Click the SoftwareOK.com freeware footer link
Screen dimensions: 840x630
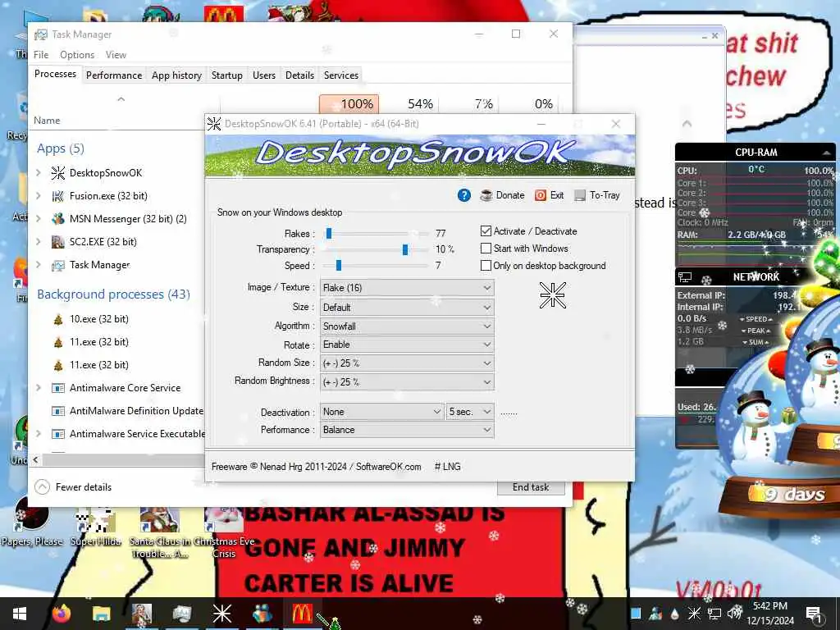coord(388,467)
